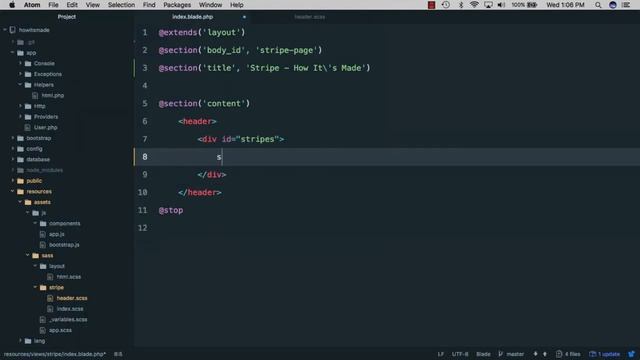Image resolution: width=640 pixels, height=360 pixels.
Task: Open html.scss in layout folder
Action: pyautogui.click(x=69, y=277)
